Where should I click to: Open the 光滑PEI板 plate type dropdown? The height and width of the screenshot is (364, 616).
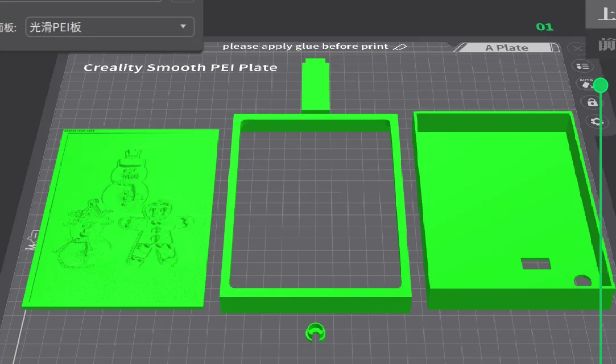click(x=110, y=27)
